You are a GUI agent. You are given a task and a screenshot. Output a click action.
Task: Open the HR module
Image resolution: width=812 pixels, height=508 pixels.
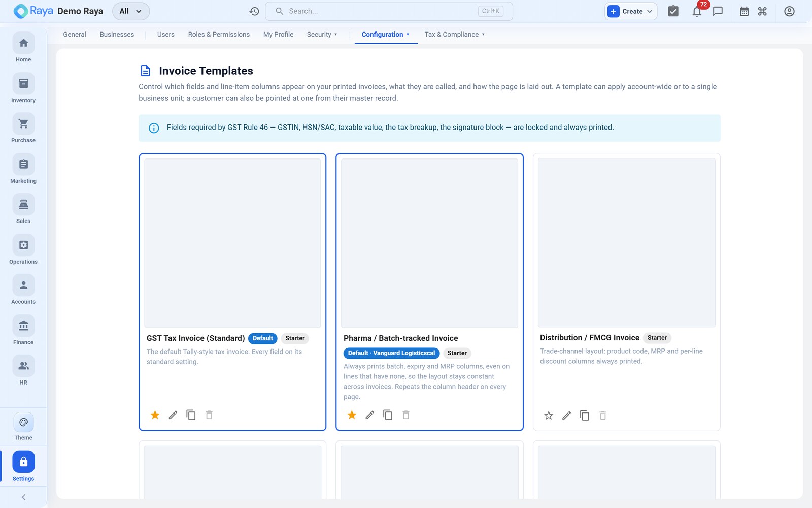(23, 371)
